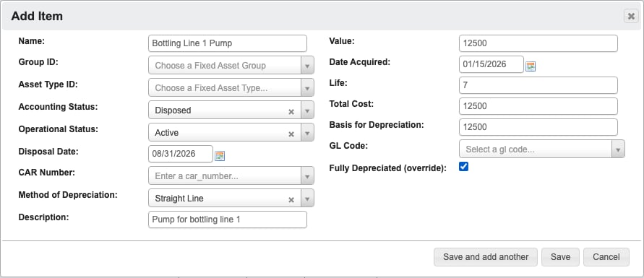Screen dimensions: 644x278
Task: Uncheck Fully Depreciated (override) checkbox
Action: pos(464,167)
